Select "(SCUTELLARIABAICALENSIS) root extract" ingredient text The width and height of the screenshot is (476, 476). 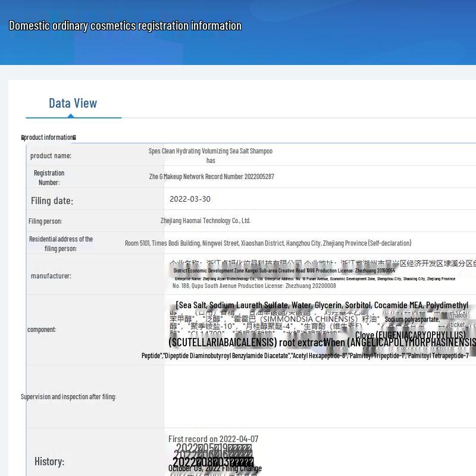(248, 343)
